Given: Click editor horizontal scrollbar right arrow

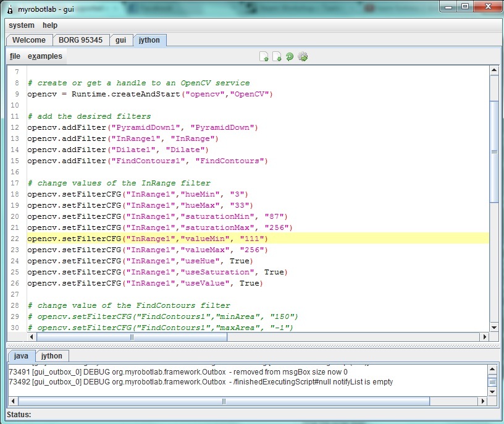Looking at the screenshot, I should [x=484, y=337].
